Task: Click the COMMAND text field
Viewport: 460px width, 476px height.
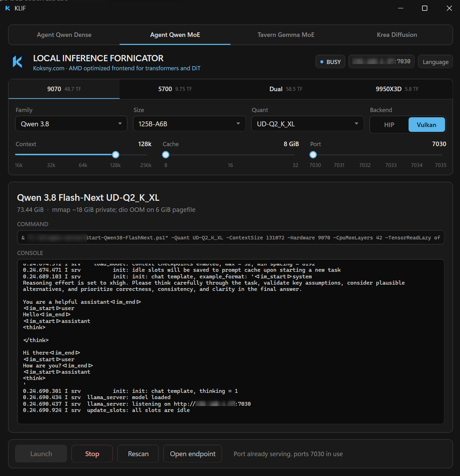Action: point(230,238)
